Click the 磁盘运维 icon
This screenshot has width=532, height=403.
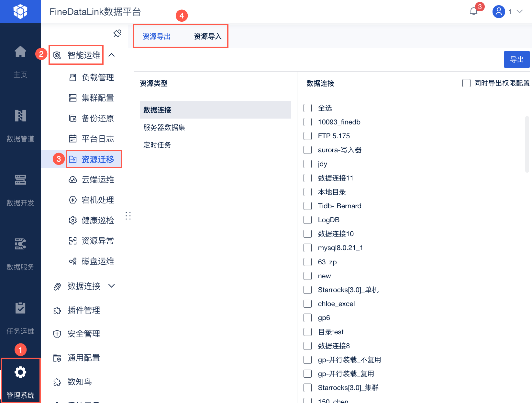pyautogui.click(x=73, y=261)
